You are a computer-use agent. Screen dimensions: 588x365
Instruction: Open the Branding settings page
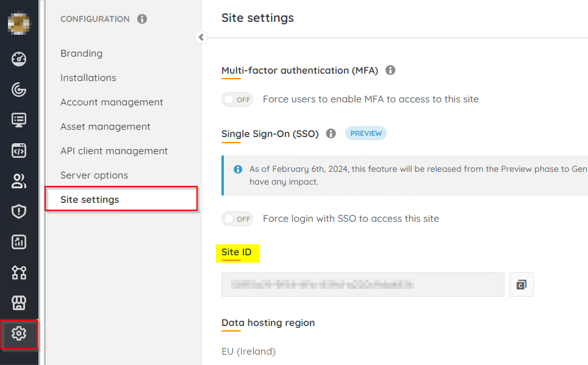point(81,53)
